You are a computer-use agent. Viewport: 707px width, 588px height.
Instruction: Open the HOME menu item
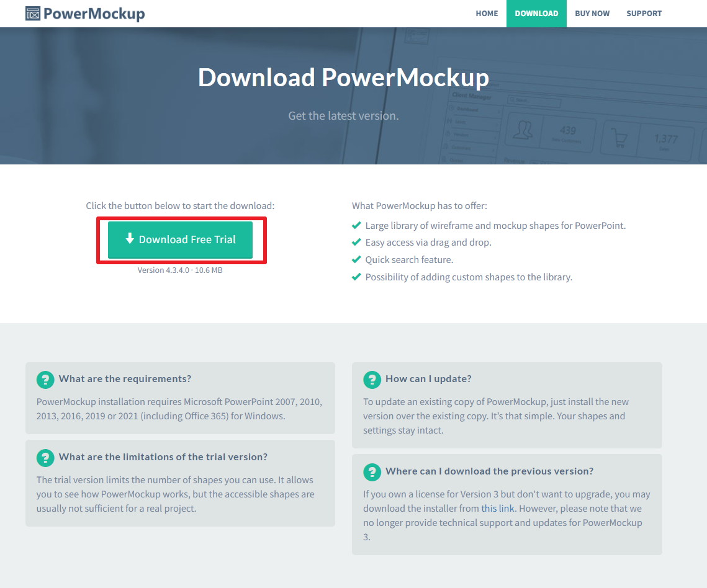487,14
